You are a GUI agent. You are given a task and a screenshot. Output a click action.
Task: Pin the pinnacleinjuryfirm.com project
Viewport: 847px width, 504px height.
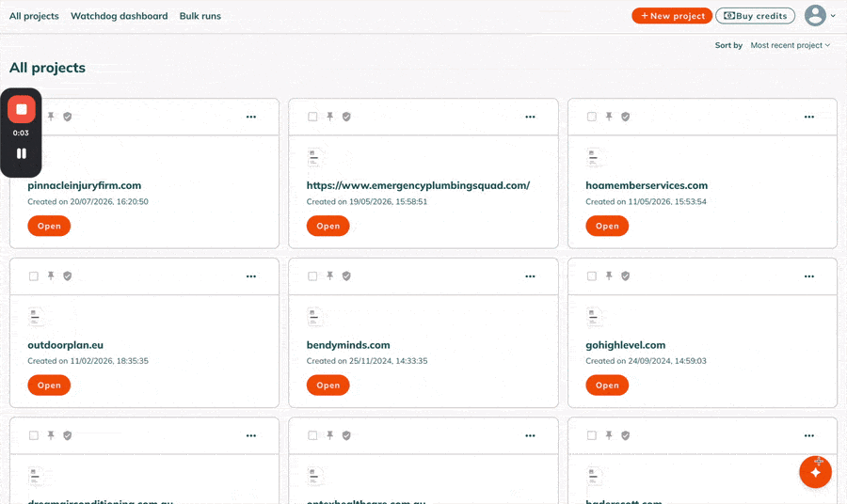[51, 116]
